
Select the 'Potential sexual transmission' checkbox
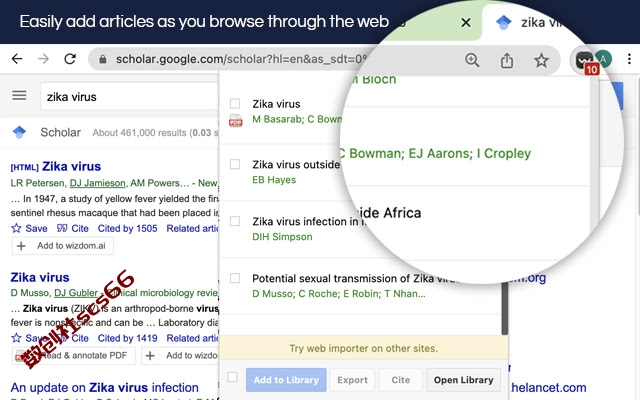point(235,278)
